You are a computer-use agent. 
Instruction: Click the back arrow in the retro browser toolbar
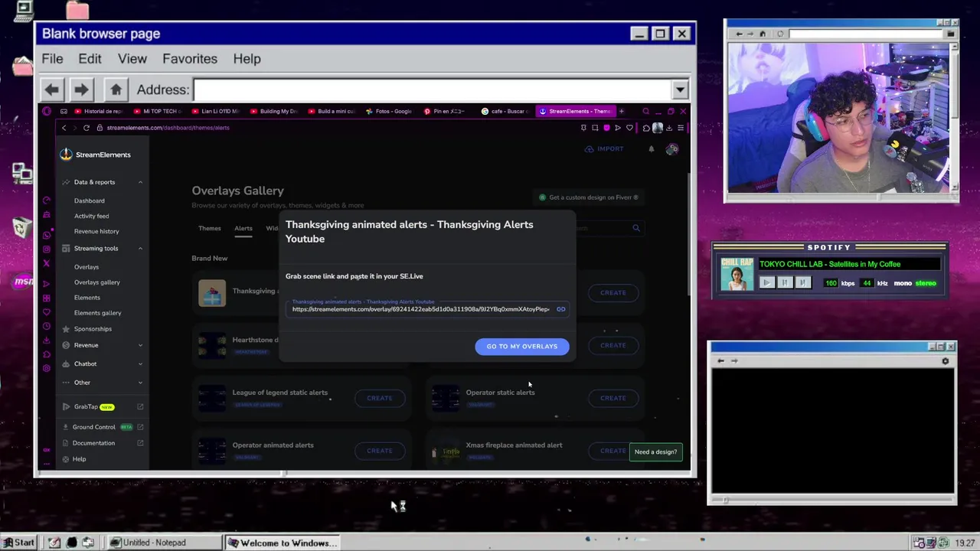52,90
